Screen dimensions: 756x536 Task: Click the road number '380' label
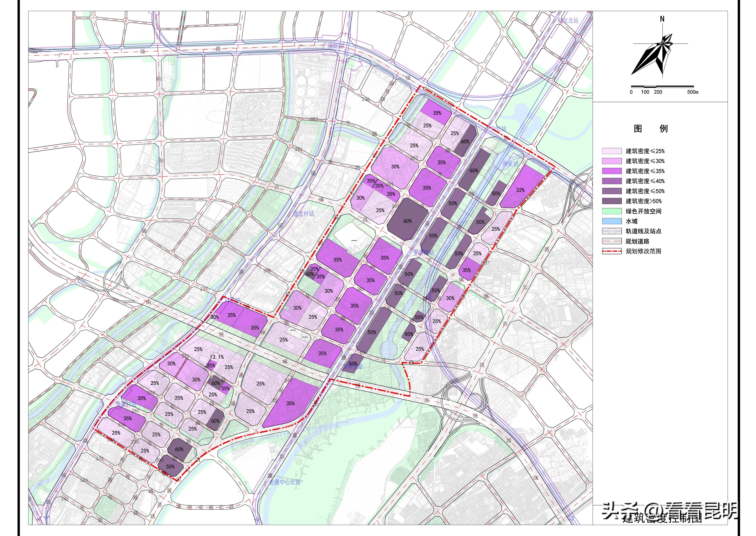point(159,460)
